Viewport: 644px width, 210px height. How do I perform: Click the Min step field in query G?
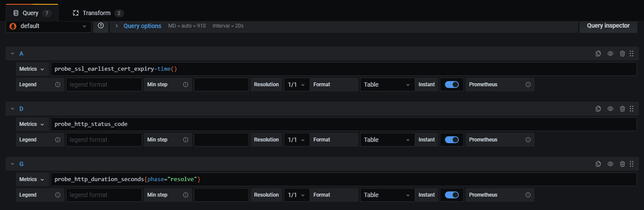point(221,195)
